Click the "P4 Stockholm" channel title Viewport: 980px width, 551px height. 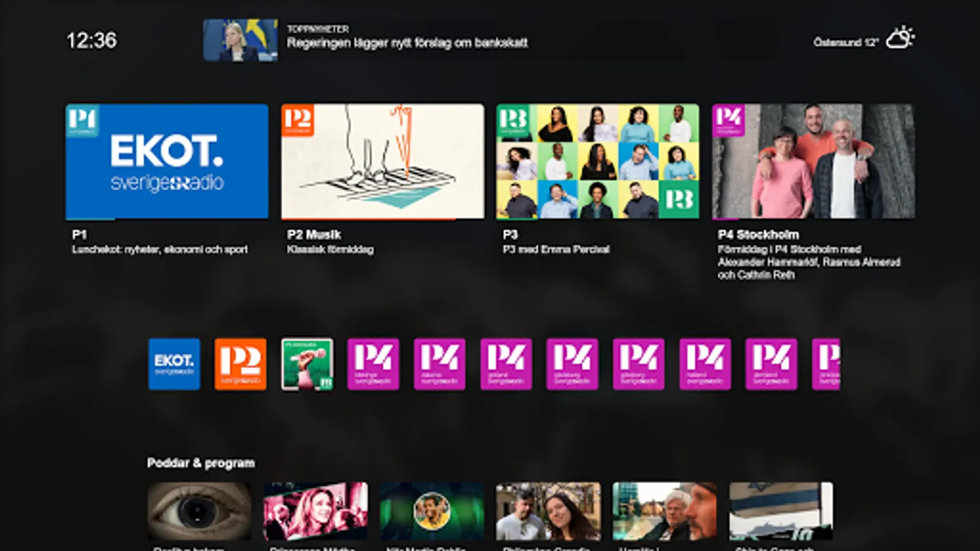(758, 234)
